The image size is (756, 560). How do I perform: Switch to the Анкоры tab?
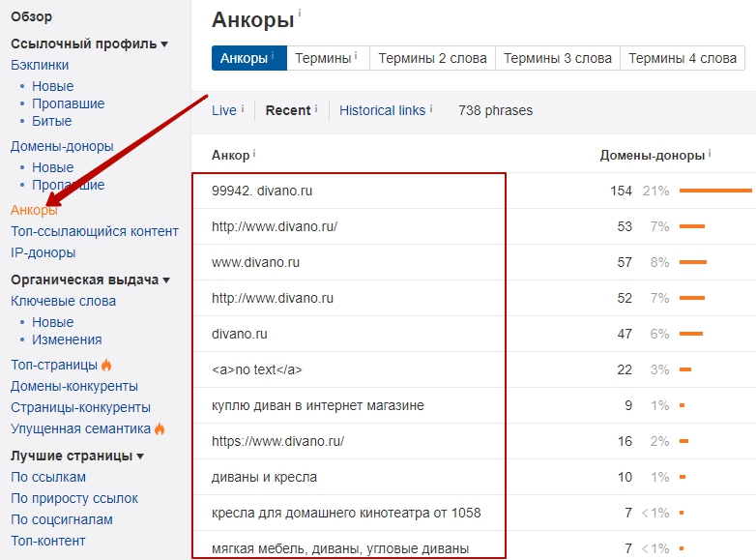(249, 58)
